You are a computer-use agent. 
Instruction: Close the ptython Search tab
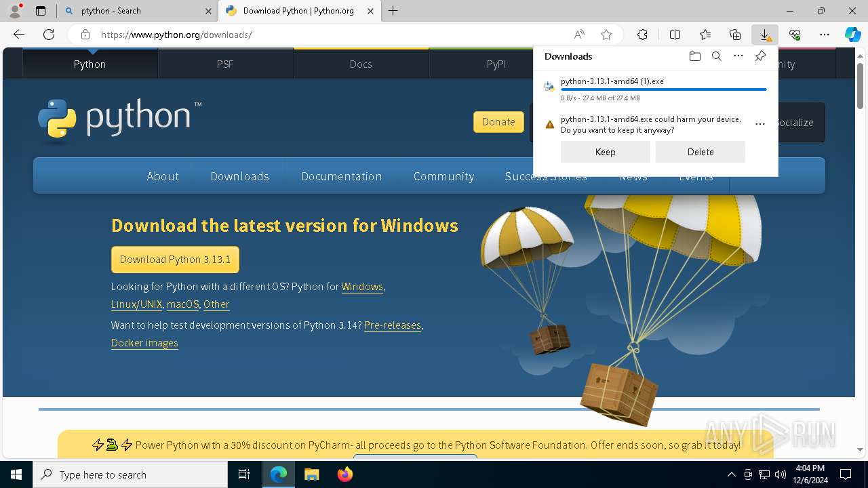(x=208, y=11)
